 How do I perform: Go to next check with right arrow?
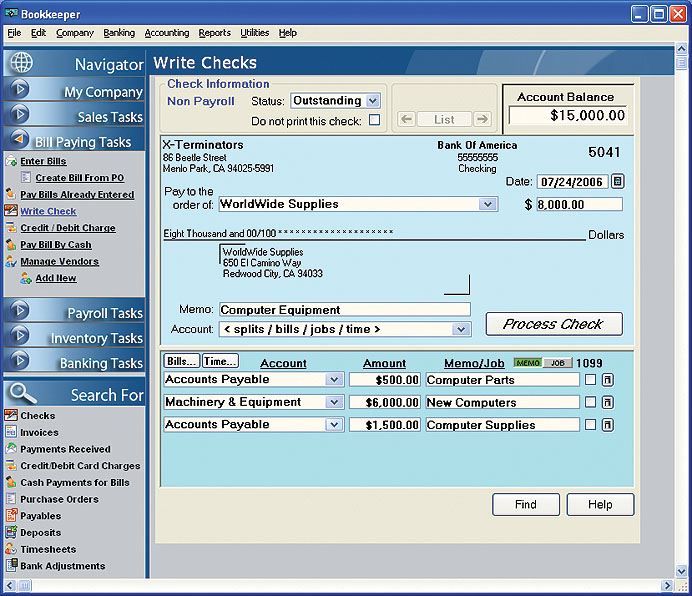point(482,119)
